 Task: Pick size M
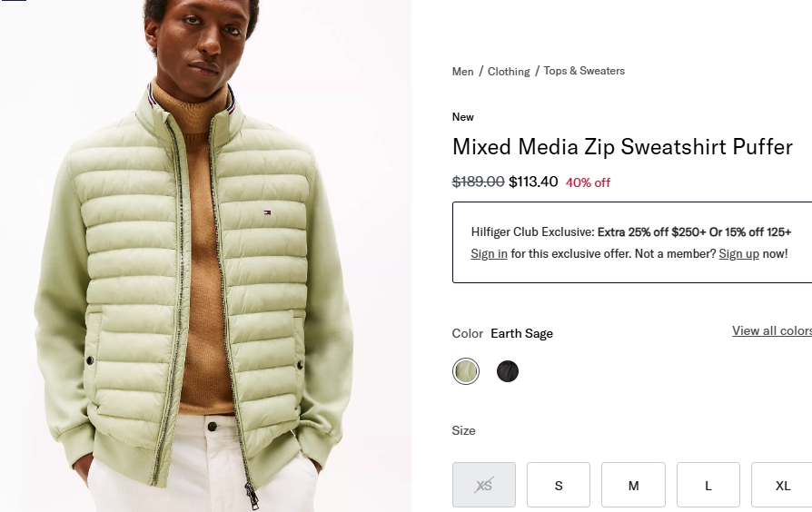[633, 486]
